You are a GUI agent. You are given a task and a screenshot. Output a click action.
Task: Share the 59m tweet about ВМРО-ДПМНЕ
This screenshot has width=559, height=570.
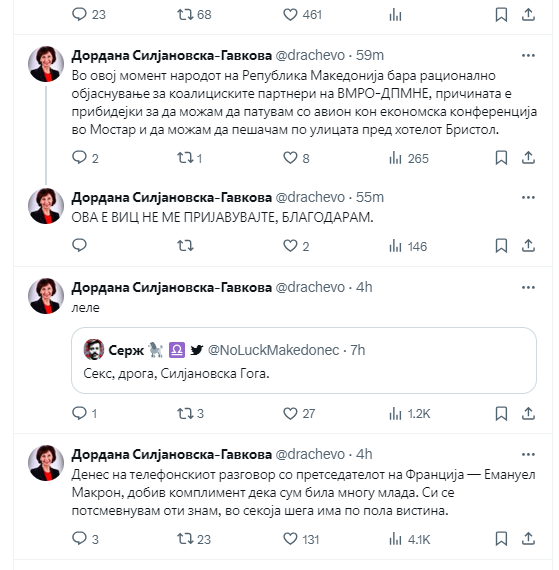pyautogui.click(x=528, y=158)
